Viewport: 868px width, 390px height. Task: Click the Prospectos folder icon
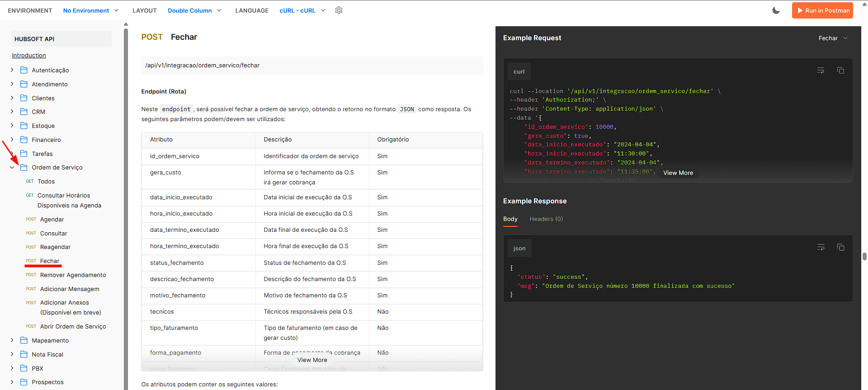(24, 382)
